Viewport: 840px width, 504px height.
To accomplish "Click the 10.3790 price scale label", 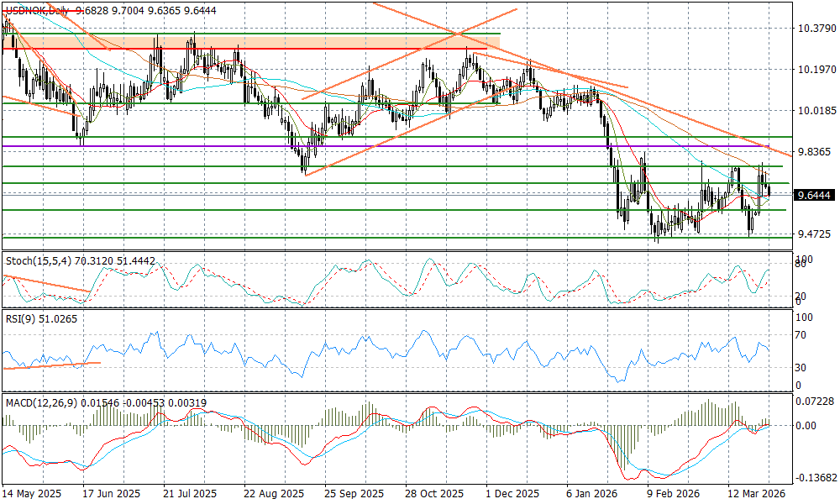I will pyautogui.click(x=814, y=29).
